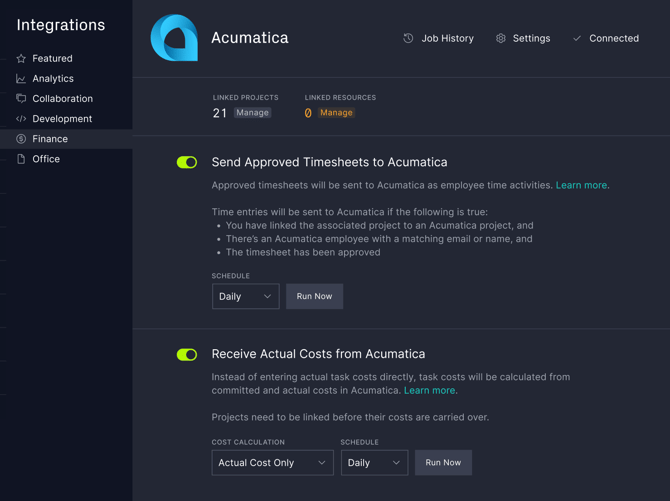
Task: Click the Connected checkmark icon
Action: (577, 38)
